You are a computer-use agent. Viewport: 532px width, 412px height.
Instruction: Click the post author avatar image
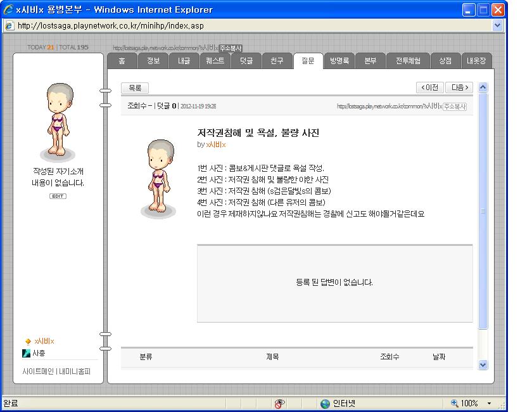click(159, 179)
